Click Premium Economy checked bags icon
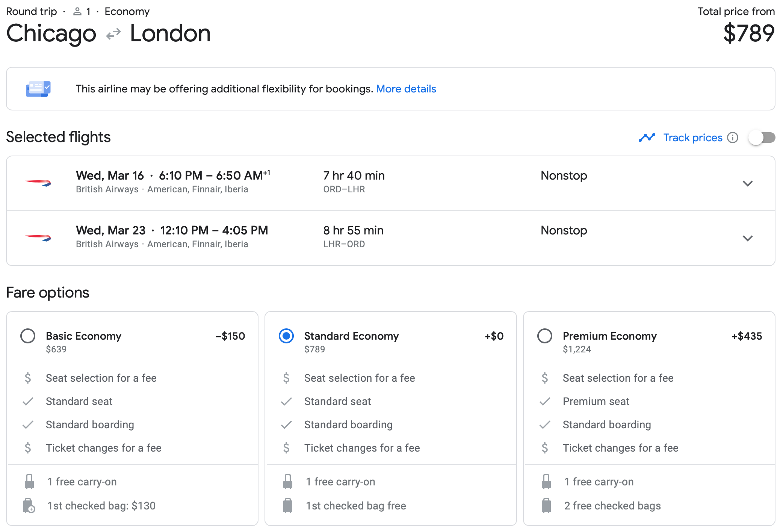The image size is (783, 532). 546,506
